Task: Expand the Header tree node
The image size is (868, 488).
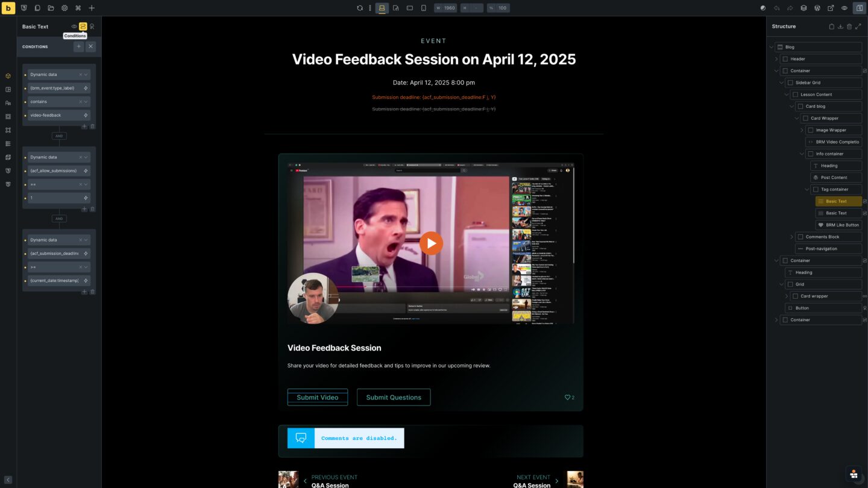Action: point(776,59)
